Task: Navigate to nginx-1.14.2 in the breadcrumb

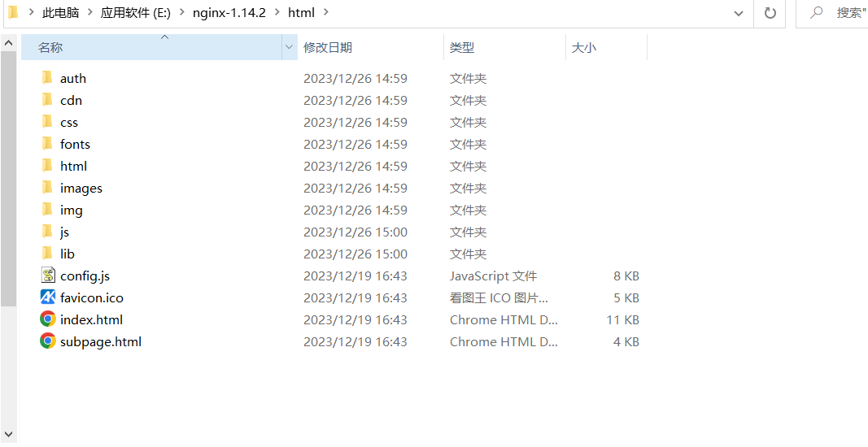Action: (229, 13)
